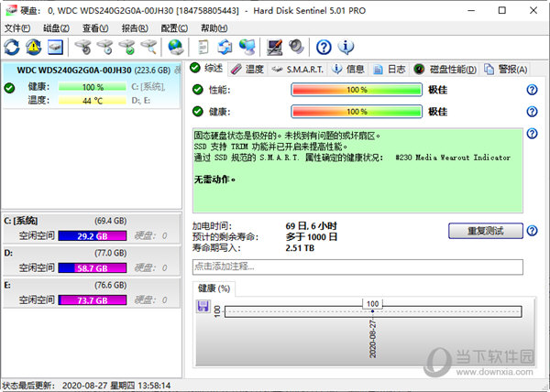Click the D: free space 58.7 GB bar
550x392 pixels.
point(93,268)
